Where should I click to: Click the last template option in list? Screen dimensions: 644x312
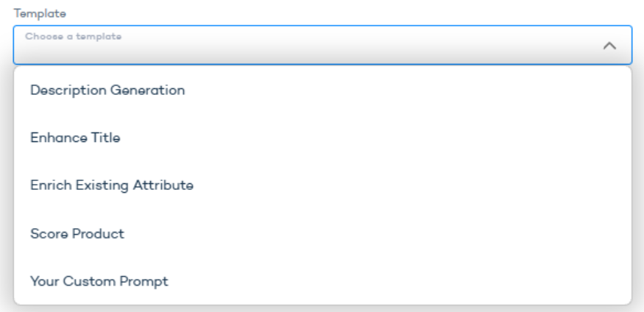click(99, 281)
